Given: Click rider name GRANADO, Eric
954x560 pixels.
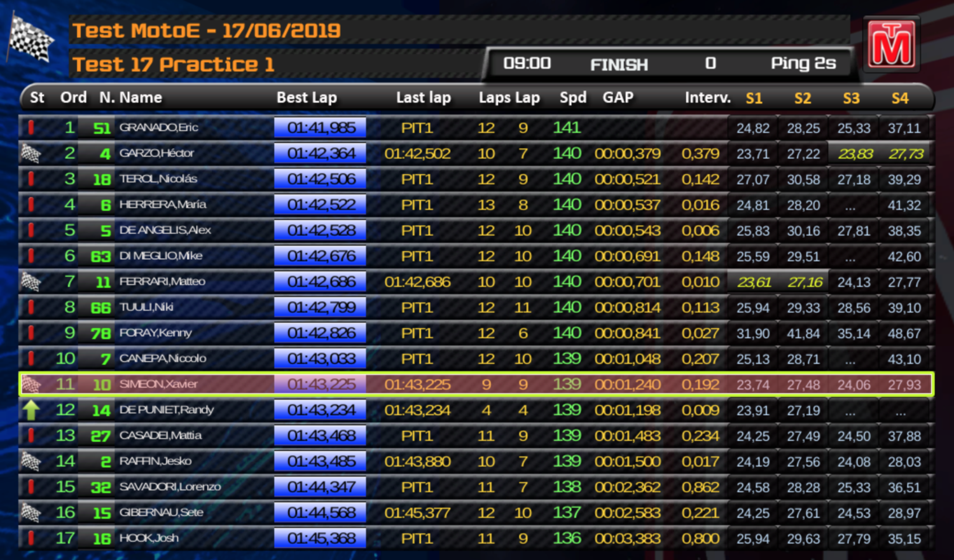Looking at the screenshot, I should [x=158, y=127].
